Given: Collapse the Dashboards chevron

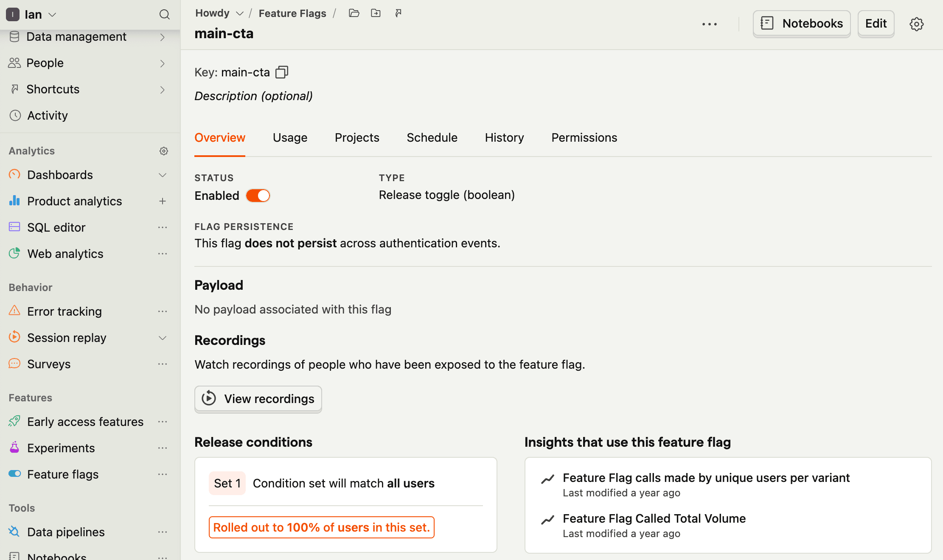Looking at the screenshot, I should (162, 175).
